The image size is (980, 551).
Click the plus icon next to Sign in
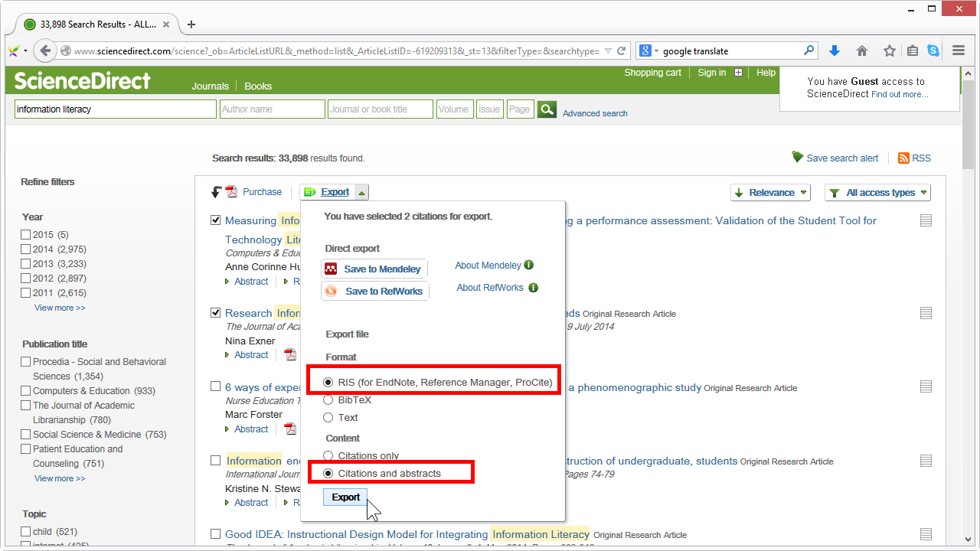[738, 73]
